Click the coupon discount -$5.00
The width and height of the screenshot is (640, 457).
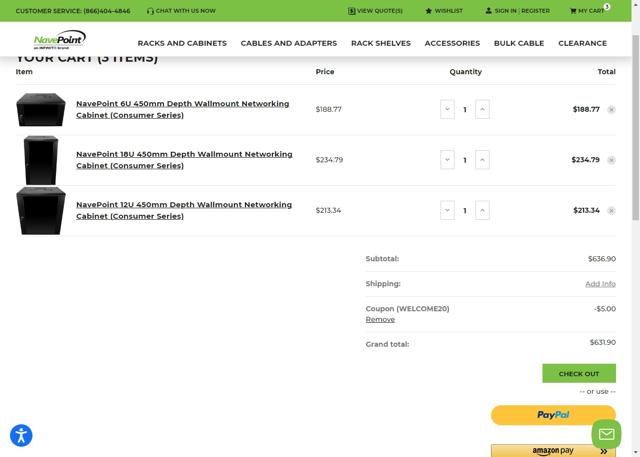[x=605, y=309]
